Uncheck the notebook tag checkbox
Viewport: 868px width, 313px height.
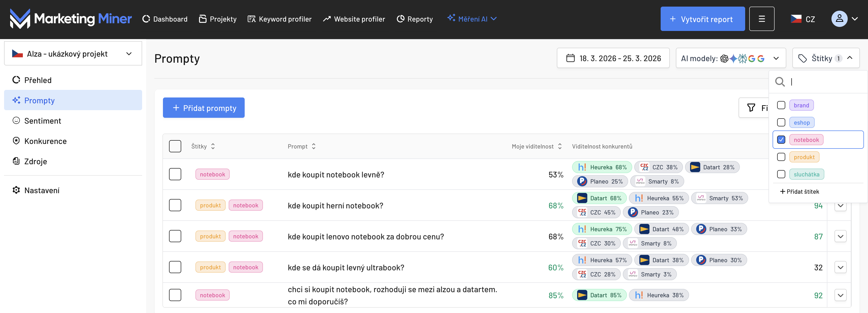(x=781, y=139)
